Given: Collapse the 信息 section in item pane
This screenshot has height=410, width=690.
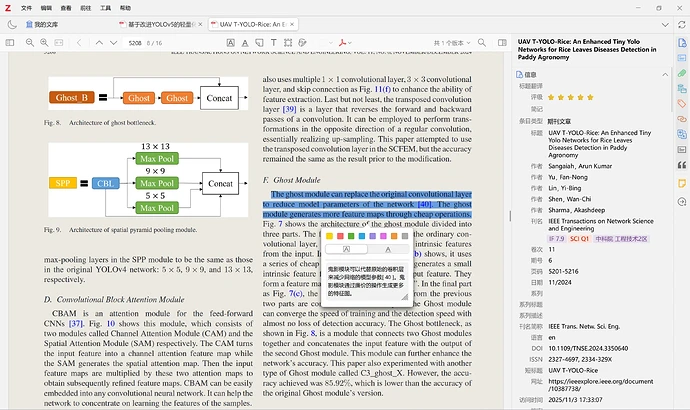Looking at the screenshot, I should [665, 74].
